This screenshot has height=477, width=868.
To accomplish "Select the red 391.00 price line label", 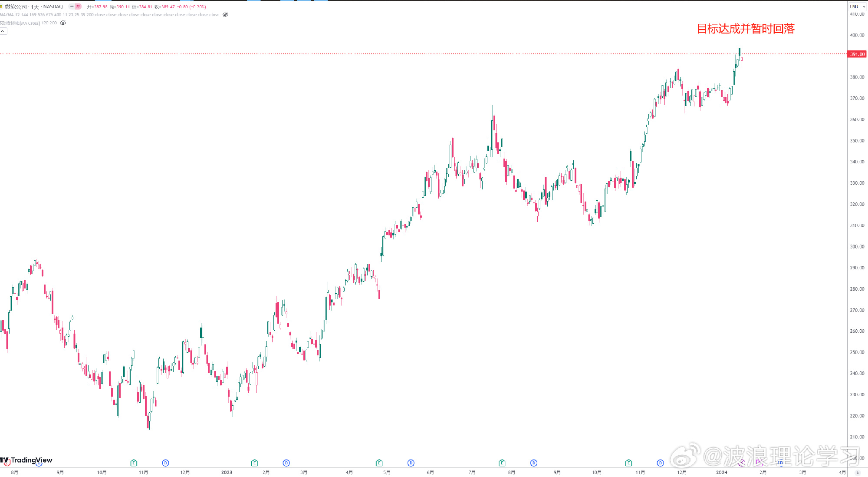I will click(x=857, y=54).
